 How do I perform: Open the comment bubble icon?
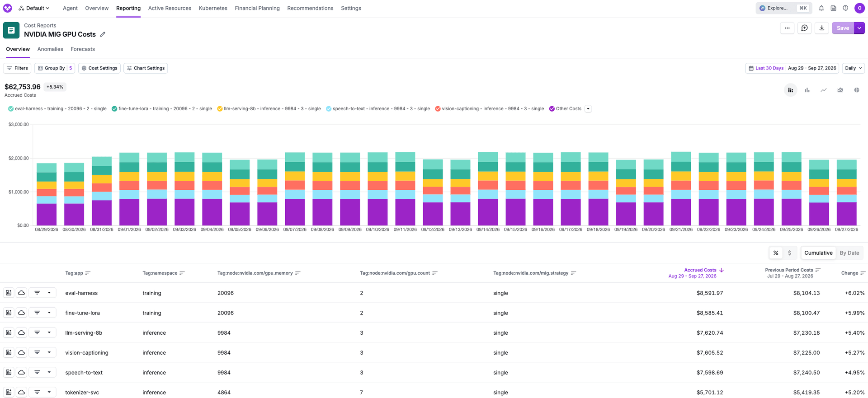click(x=805, y=28)
